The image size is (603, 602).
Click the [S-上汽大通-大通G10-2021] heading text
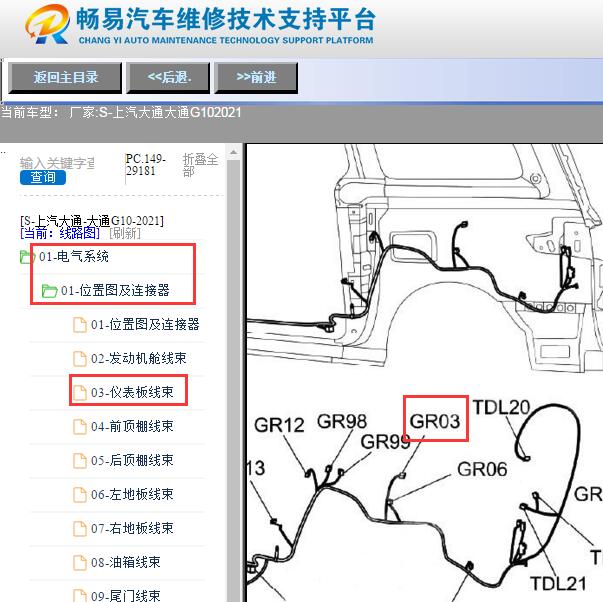click(92, 221)
